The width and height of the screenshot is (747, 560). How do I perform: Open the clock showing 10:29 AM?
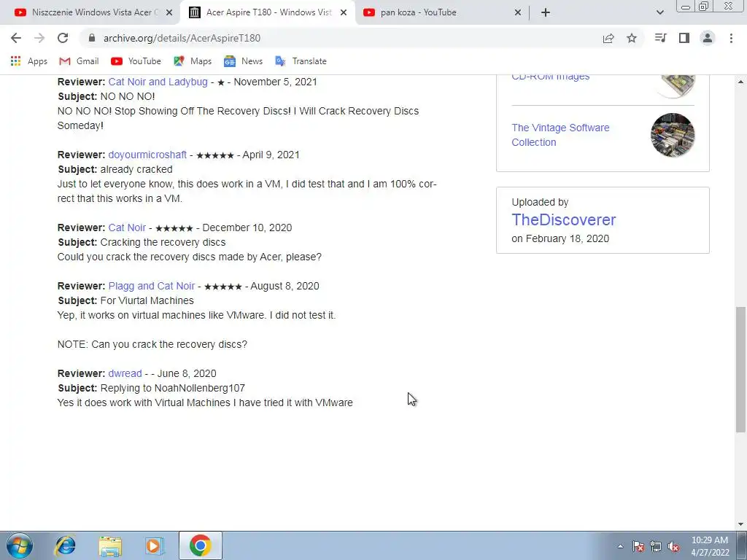click(710, 545)
